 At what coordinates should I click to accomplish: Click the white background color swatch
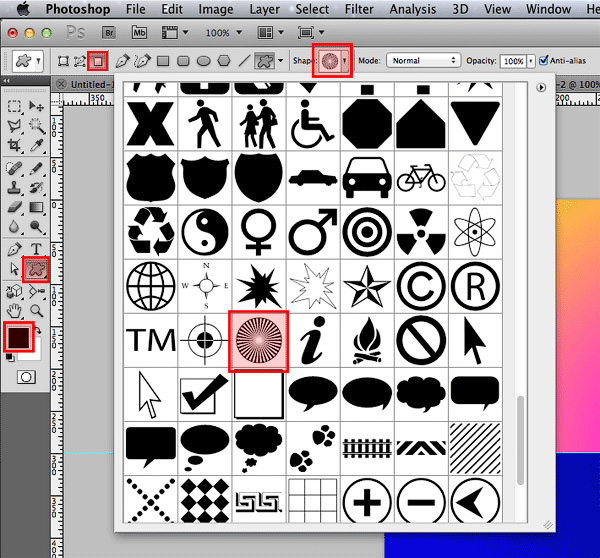[34, 355]
